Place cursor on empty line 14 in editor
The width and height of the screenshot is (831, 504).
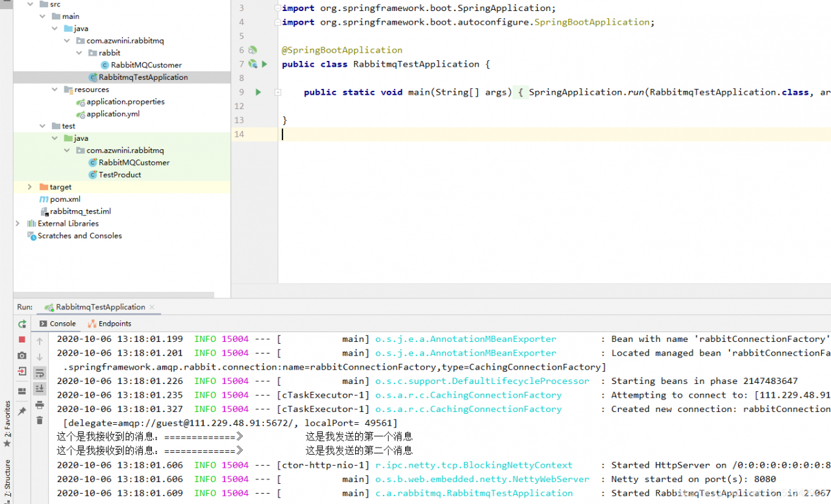tap(556, 134)
